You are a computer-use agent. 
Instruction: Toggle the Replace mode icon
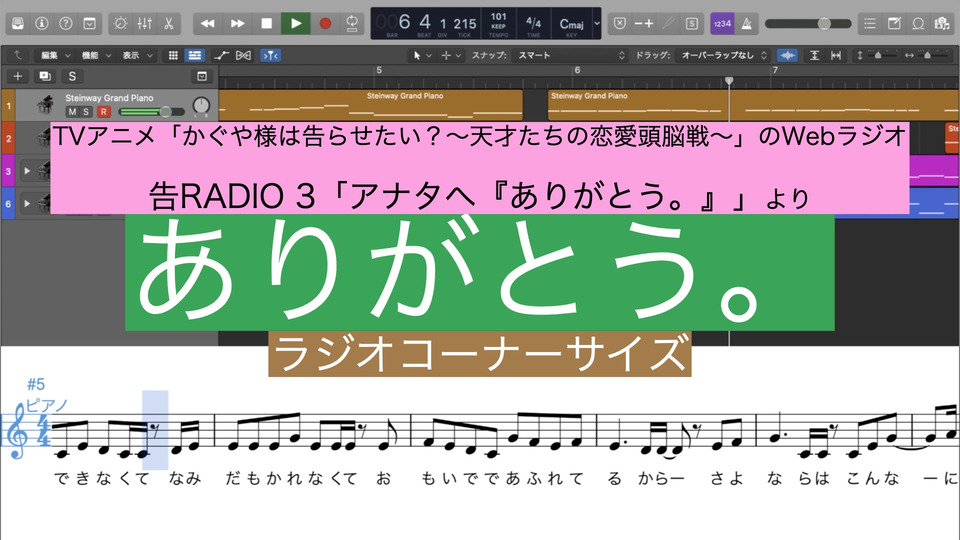620,23
